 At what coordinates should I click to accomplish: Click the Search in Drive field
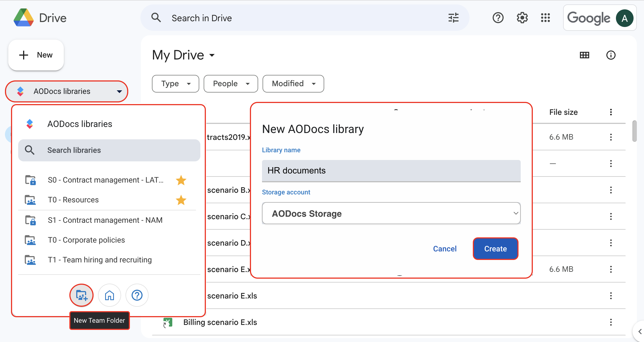pyautogui.click(x=305, y=18)
